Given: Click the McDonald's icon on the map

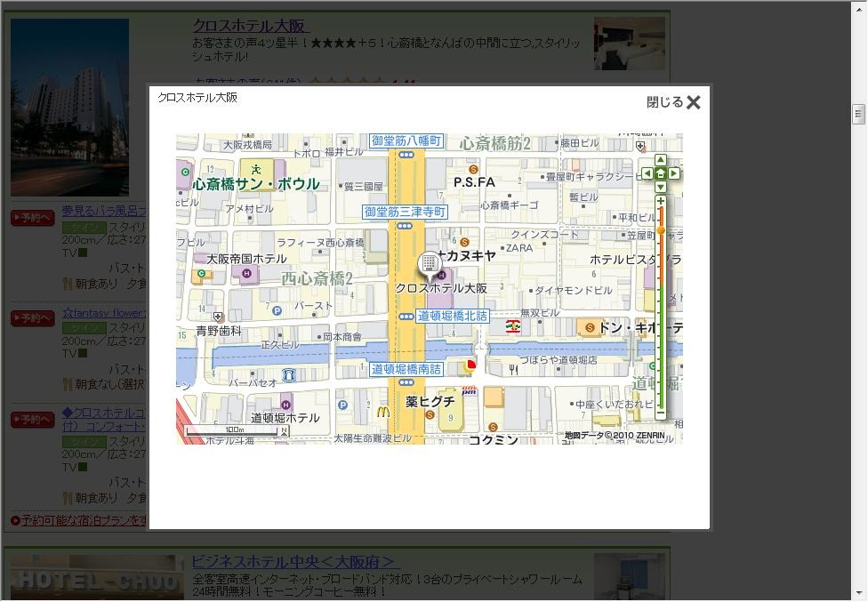Looking at the screenshot, I should click(x=382, y=411).
